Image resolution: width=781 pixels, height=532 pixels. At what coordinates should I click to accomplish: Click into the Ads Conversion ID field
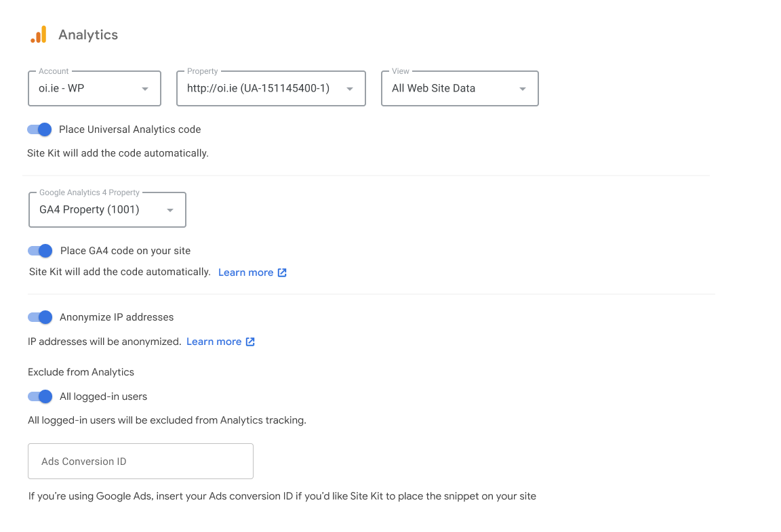coord(140,462)
